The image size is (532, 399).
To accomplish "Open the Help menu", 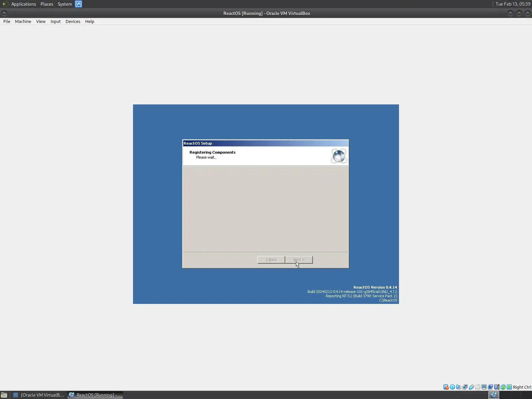I will tap(90, 21).
